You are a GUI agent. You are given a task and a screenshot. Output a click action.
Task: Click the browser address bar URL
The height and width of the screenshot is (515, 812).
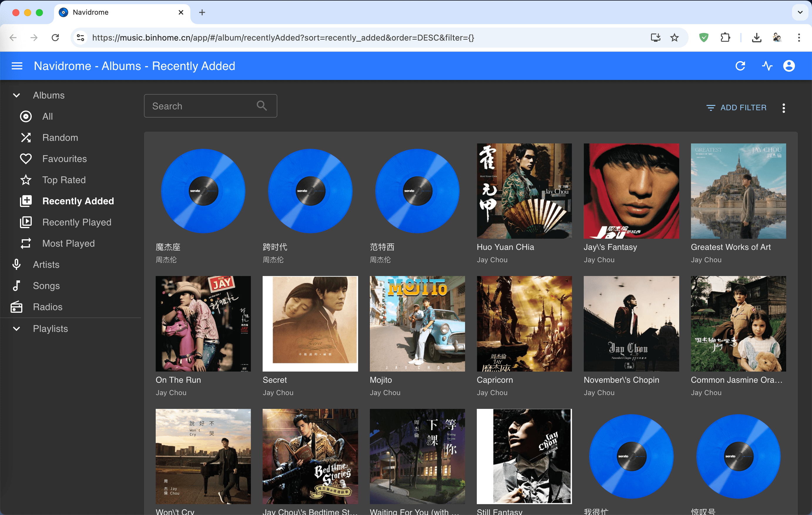tap(283, 37)
